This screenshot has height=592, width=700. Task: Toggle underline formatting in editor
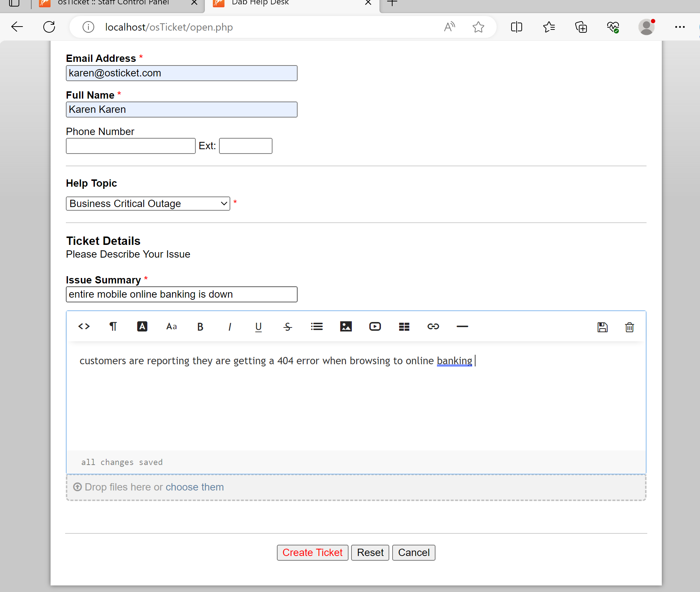coord(258,327)
